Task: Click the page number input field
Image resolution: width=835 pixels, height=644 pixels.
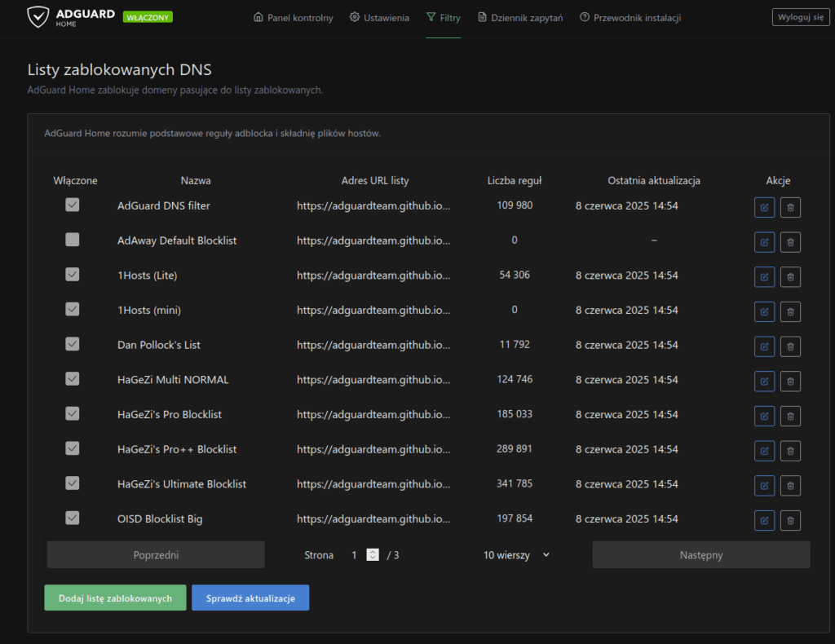Action: pyautogui.click(x=364, y=555)
